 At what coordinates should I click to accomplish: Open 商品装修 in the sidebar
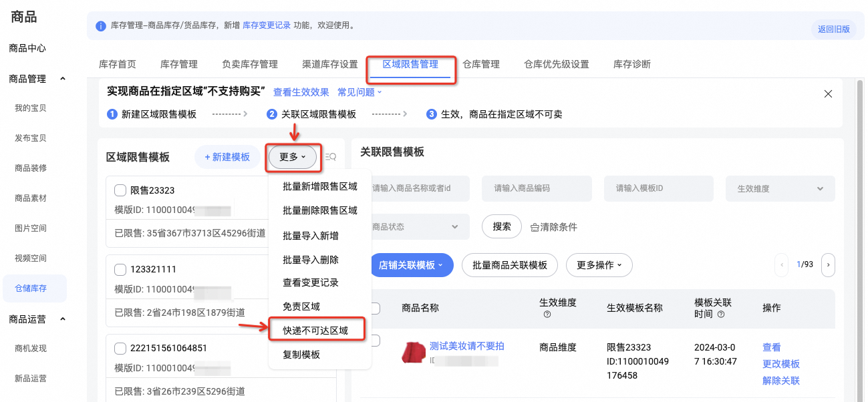[31, 168]
